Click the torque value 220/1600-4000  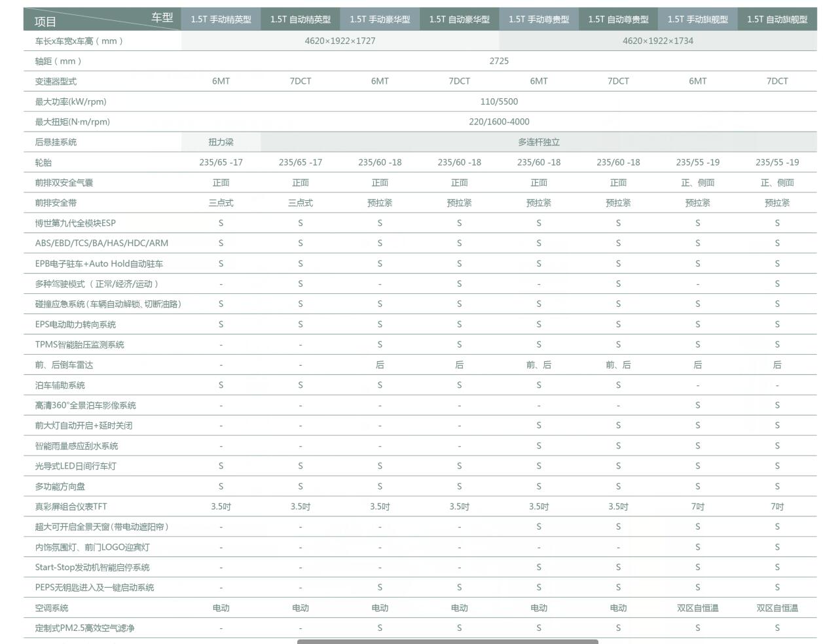[499, 122]
